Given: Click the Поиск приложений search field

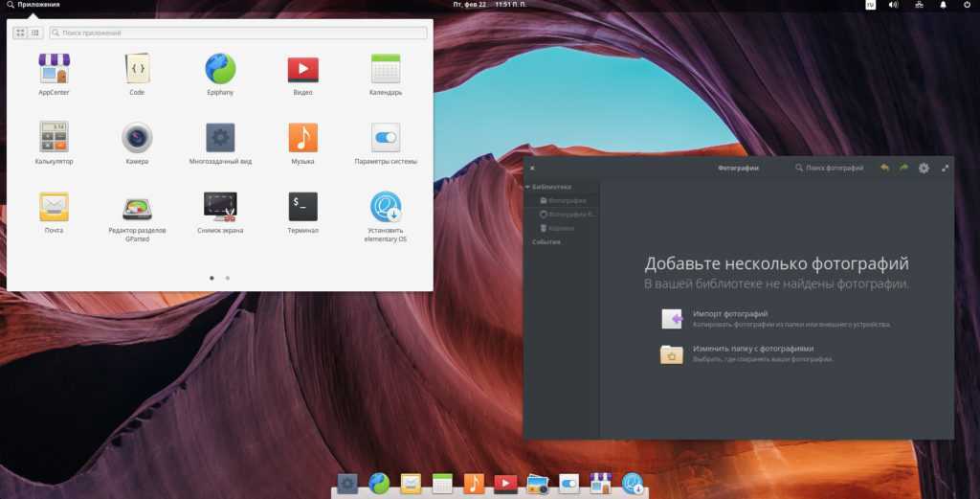Looking at the screenshot, I should pos(239,33).
